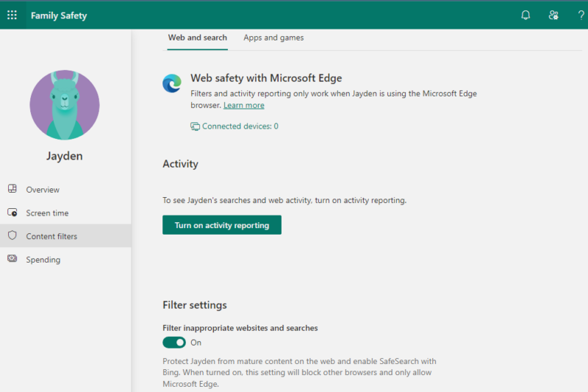Open the Overview section

click(x=65, y=190)
